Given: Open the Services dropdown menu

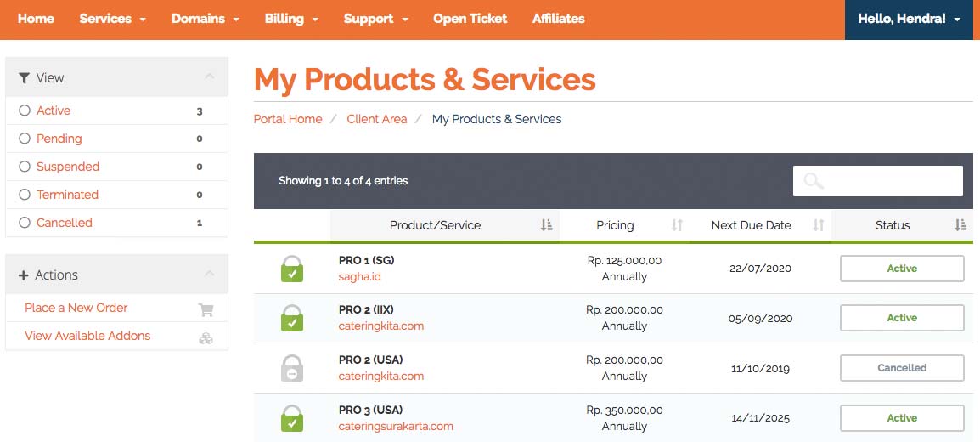Looking at the screenshot, I should point(112,19).
